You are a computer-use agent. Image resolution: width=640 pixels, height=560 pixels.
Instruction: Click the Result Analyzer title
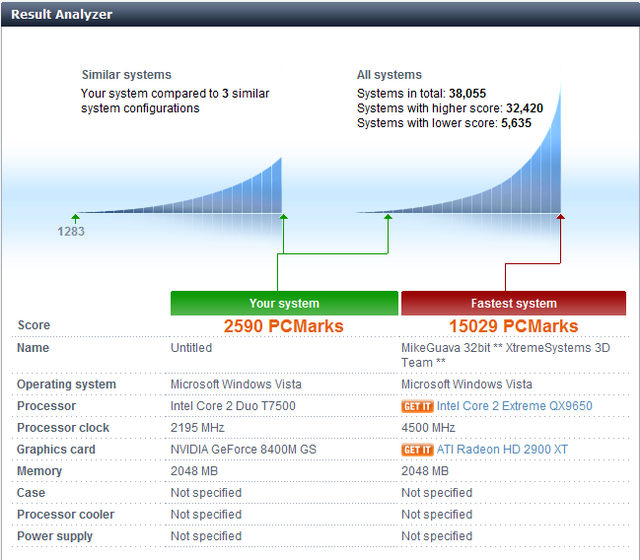pyautogui.click(x=62, y=14)
